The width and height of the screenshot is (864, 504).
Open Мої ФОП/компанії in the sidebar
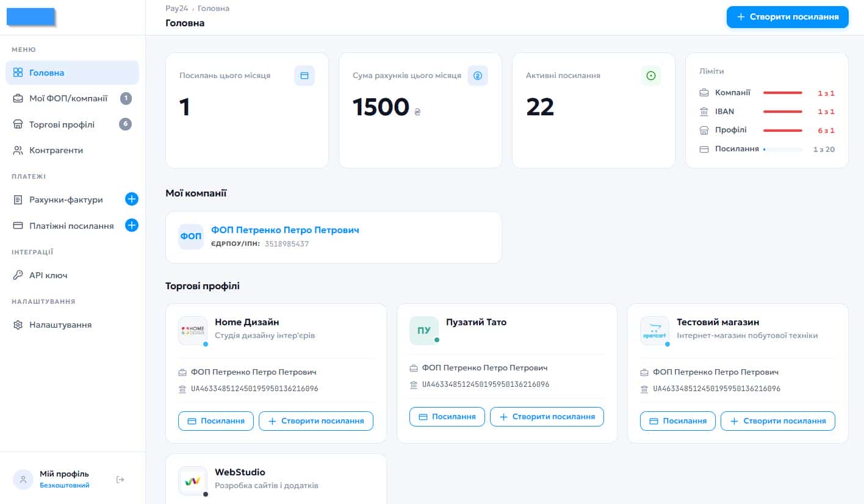73,98
